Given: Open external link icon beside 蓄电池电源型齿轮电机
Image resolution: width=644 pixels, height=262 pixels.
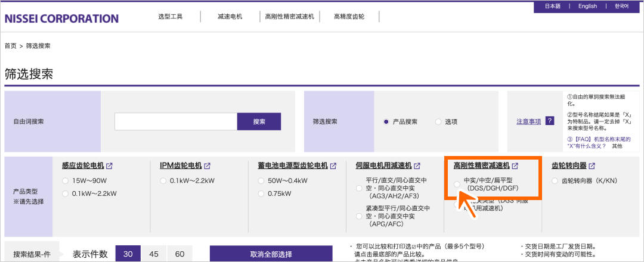Looking at the screenshot, I should click(333, 166).
